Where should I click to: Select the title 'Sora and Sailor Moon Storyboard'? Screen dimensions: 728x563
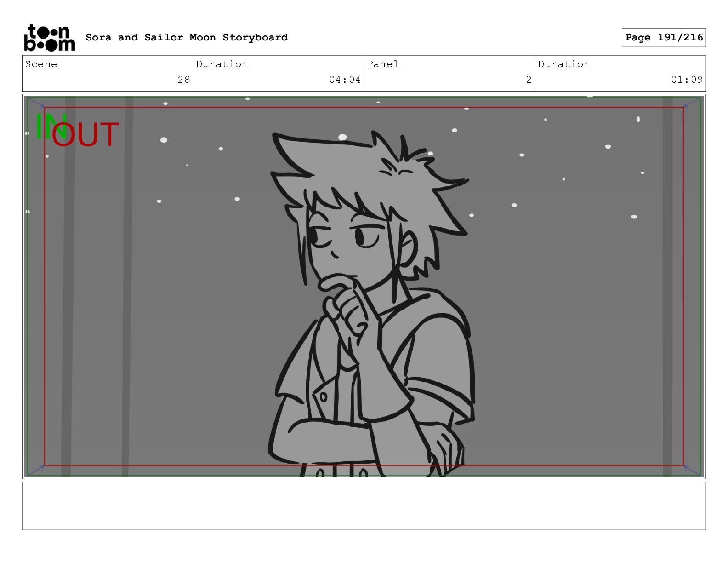(187, 37)
